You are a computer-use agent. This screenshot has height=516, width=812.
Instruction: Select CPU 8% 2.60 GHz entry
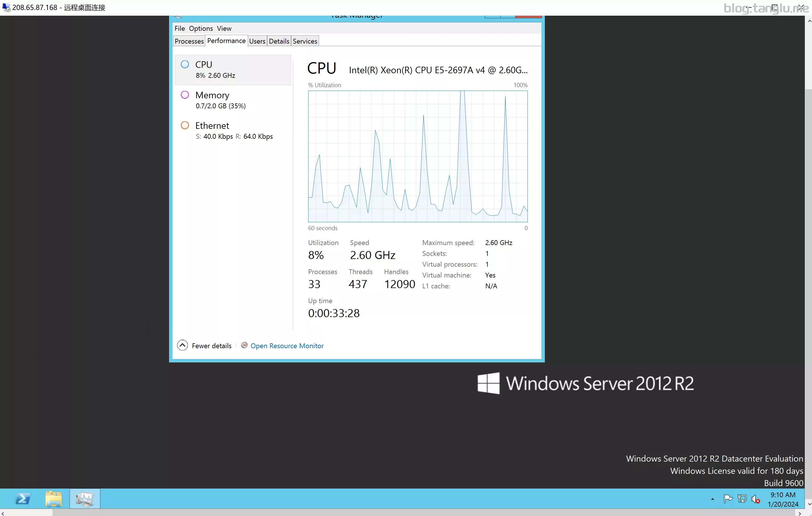(233, 70)
